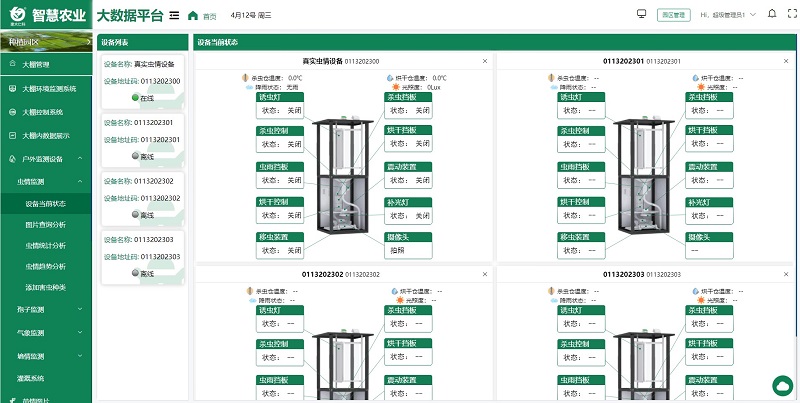Open 图片查询分析 menu item
Image resolution: width=800 pixels, height=403 pixels.
coord(46,224)
